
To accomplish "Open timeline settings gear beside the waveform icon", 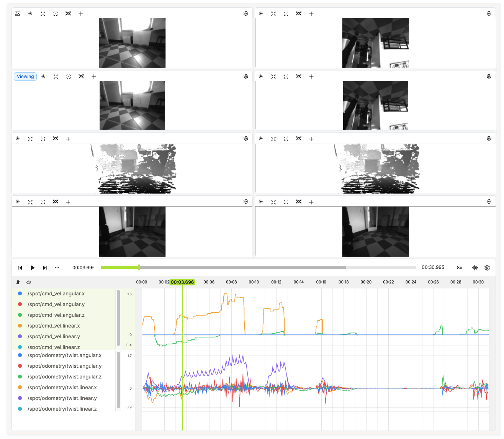I will [487, 268].
